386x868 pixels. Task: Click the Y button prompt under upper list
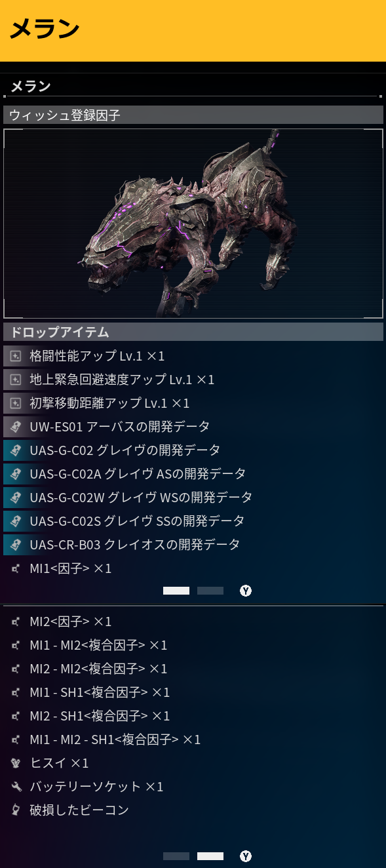coord(246,591)
